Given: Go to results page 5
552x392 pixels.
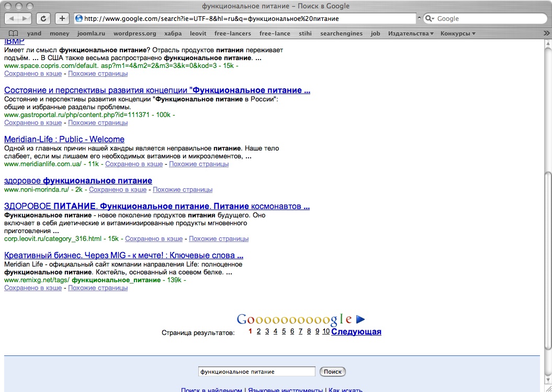Looking at the screenshot, I should [284, 331].
